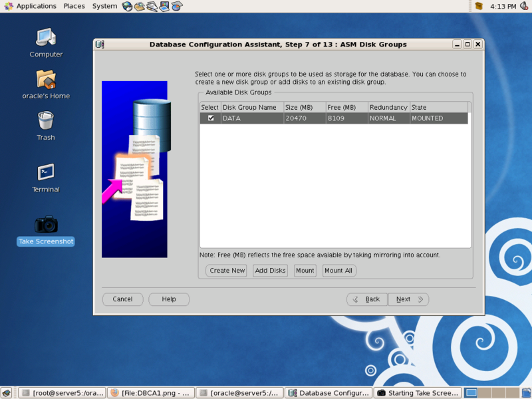Switch to the Starting Take Scree... taskbar item

[418, 393]
